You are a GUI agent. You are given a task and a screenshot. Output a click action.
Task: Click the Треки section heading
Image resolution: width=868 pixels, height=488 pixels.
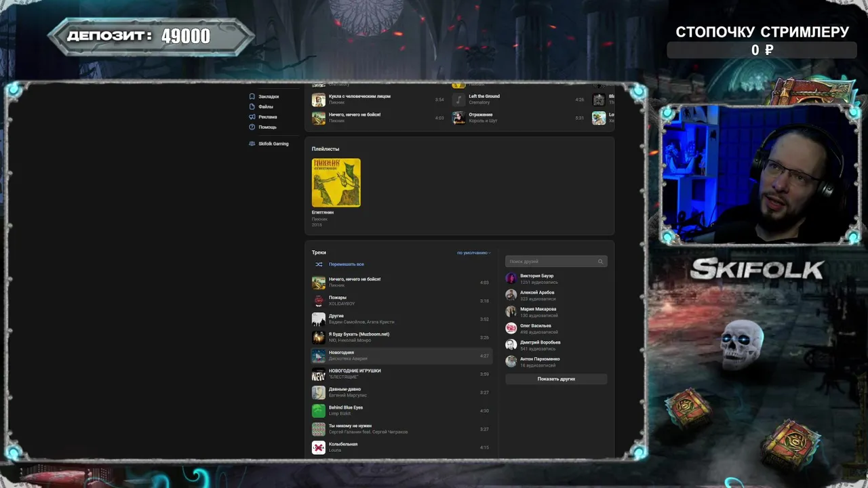click(x=319, y=252)
